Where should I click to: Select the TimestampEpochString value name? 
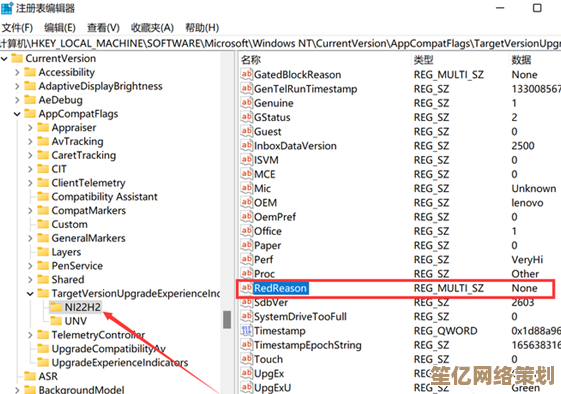tap(308, 345)
